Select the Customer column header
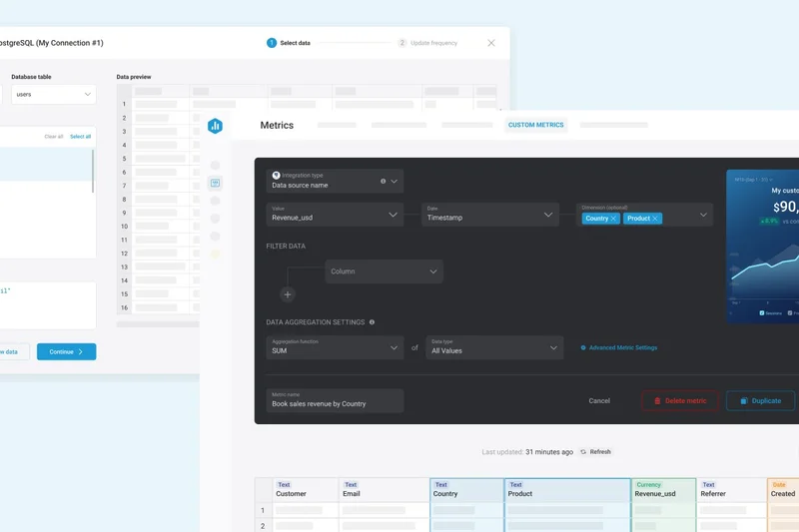Screen dimensions: 799x532 [x=306, y=490]
